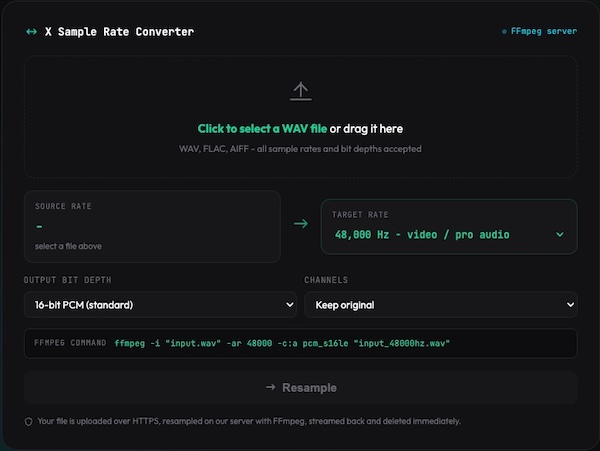Image resolution: width=600 pixels, height=451 pixels.
Task: Click the Resample button
Action: pyautogui.click(x=301, y=388)
